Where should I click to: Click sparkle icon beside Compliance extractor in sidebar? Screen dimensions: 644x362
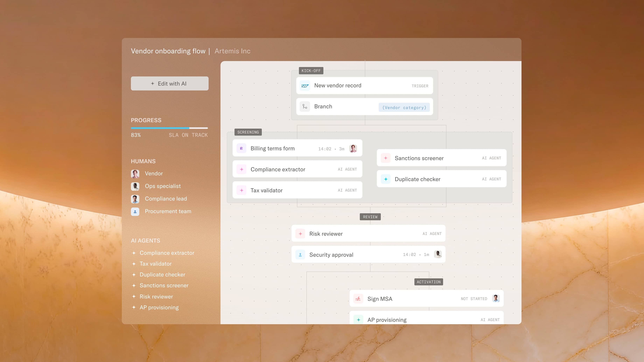pyautogui.click(x=134, y=253)
